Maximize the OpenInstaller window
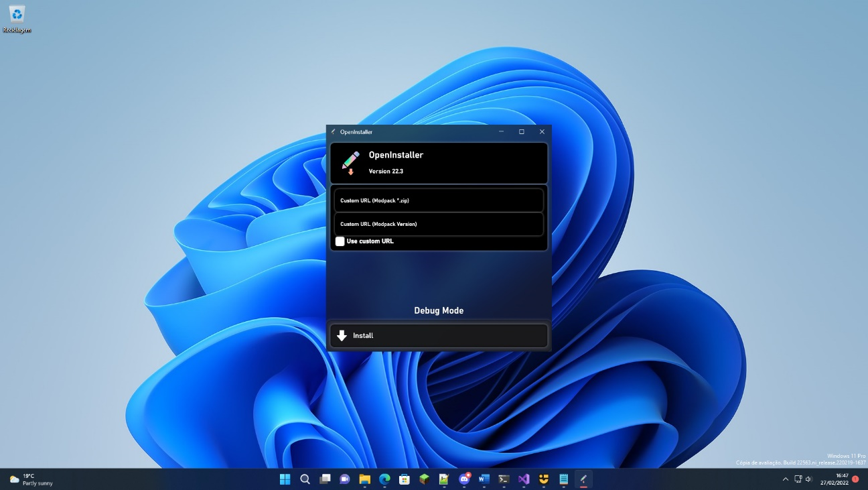The height and width of the screenshot is (490, 868). click(x=522, y=132)
